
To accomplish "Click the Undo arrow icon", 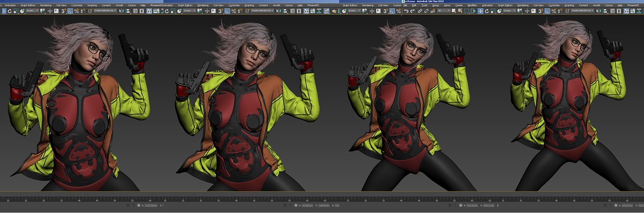I will [406, 11].
